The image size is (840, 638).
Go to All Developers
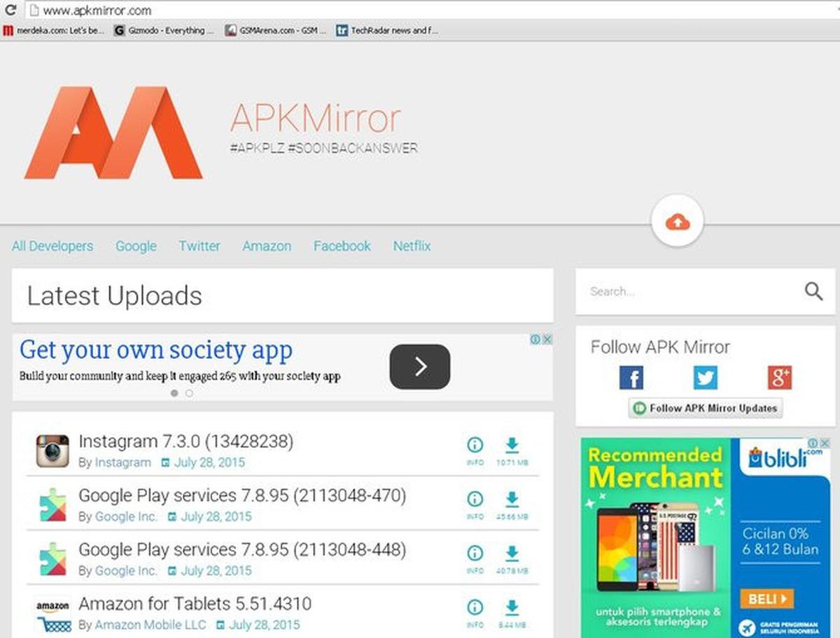(x=52, y=246)
